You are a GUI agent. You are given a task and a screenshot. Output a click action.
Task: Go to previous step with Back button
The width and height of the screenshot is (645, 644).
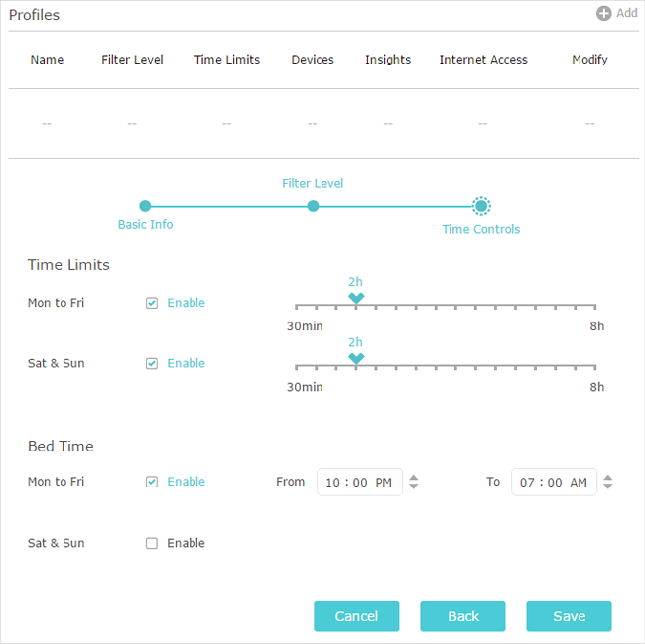(462, 616)
